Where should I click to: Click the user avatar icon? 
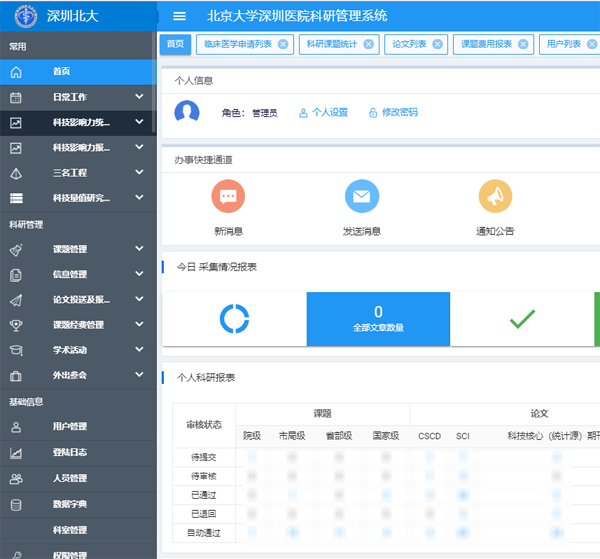point(187,113)
